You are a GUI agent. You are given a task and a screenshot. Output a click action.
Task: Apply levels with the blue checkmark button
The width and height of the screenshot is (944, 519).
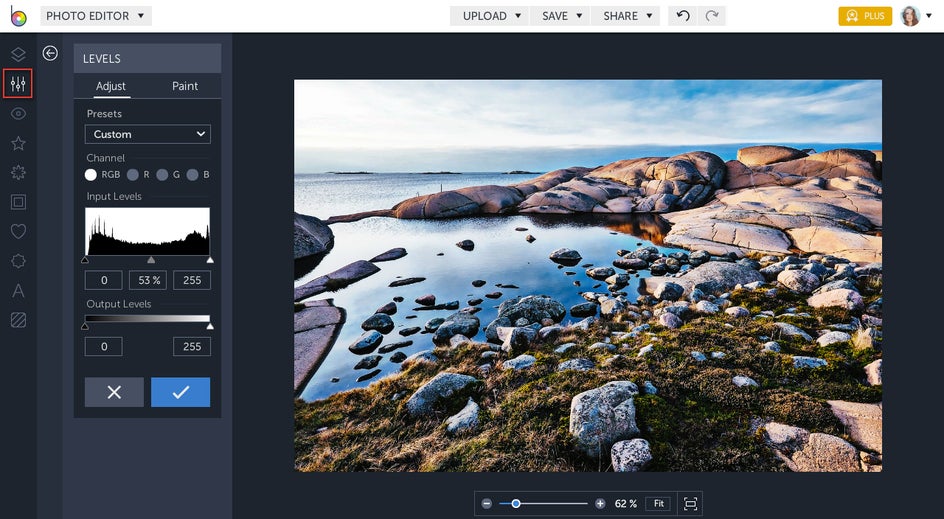(x=180, y=392)
